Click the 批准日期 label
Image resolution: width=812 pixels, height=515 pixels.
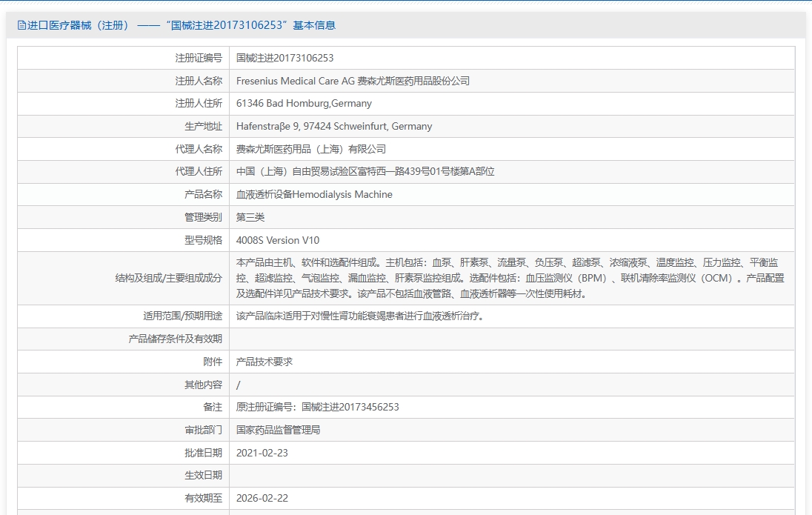[203, 453]
